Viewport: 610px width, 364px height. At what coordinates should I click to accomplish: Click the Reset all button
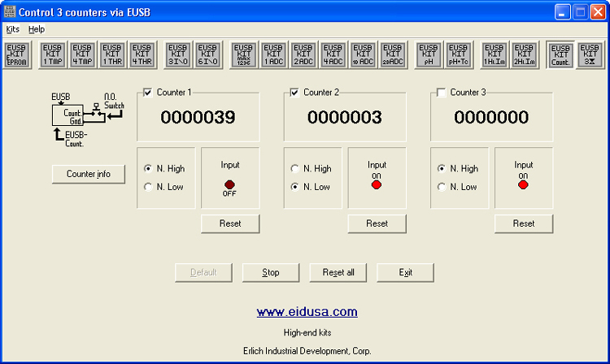coord(338,273)
